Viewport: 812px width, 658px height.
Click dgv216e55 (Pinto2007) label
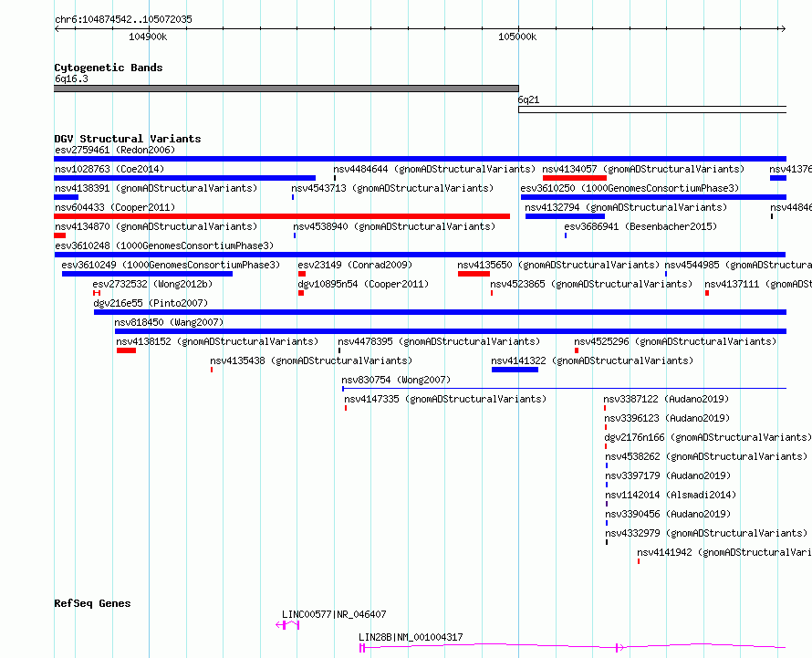(151, 303)
